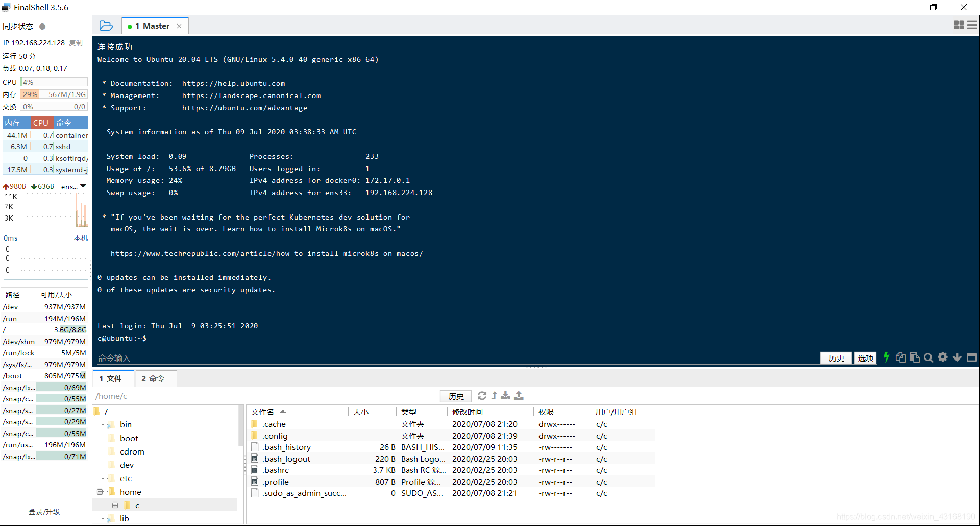Click the /boot disk usage row

click(x=44, y=376)
